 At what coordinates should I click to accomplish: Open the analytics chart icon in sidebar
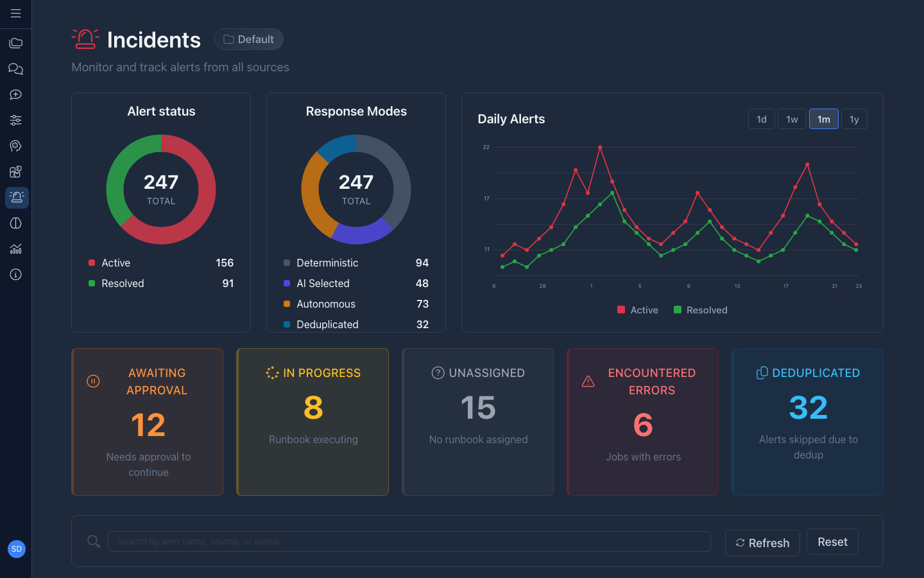pyautogui.click(x=15, y=249)
